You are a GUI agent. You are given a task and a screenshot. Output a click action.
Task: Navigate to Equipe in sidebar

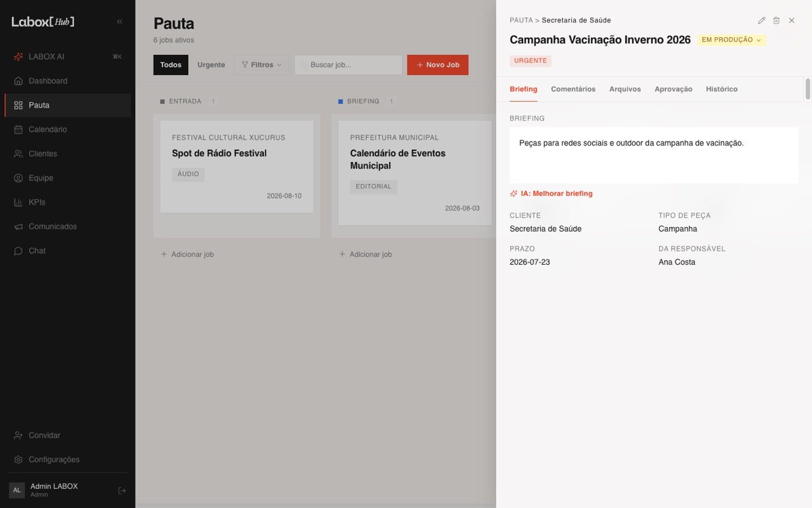[x=68, y=178]
